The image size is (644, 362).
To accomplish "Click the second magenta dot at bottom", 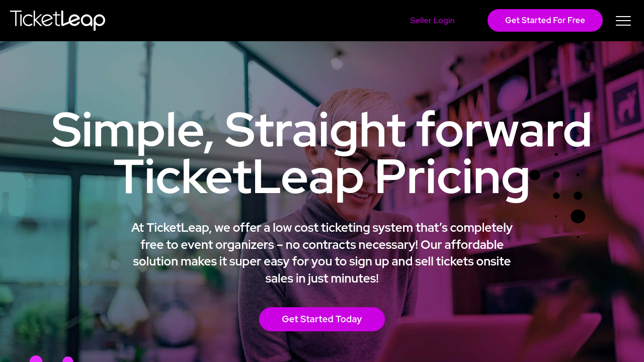I will click(68, 359).
